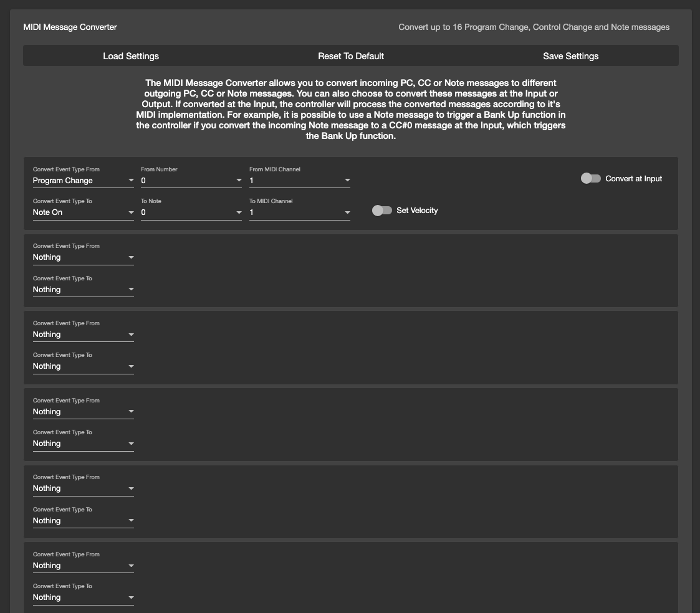Click the arrow of fourth converter's Event Type To
This screenshot has height=613, width=700.
131,444
